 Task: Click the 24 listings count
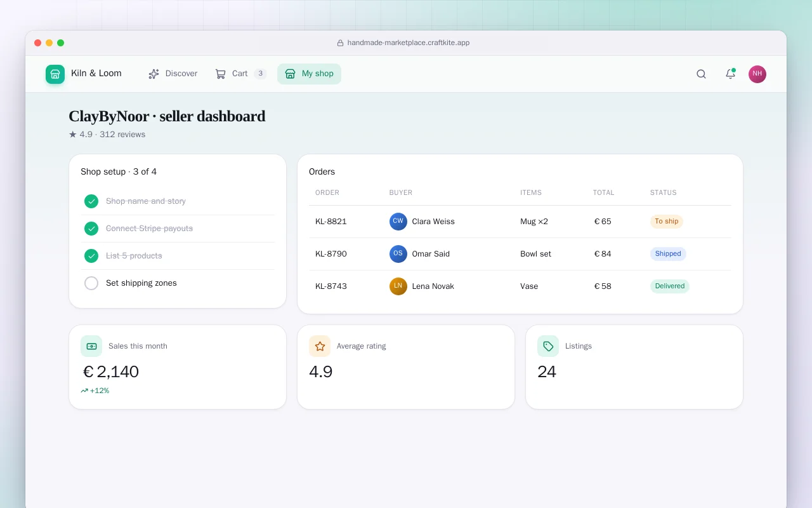click(547, 371)
